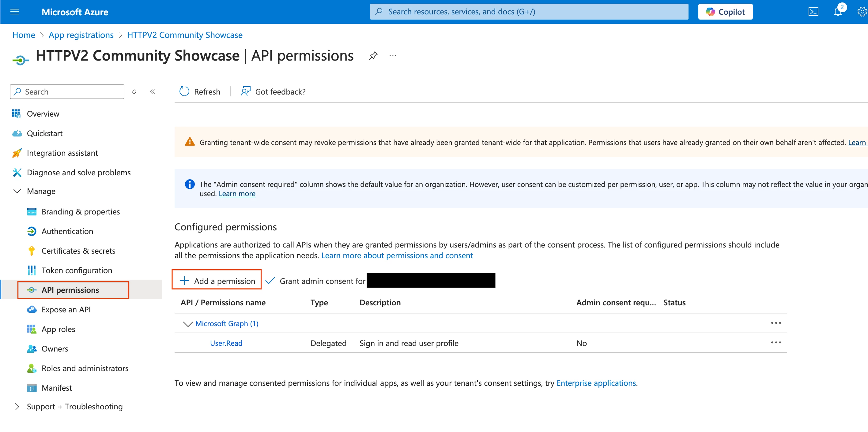Screen dimensions: 868x432
Task: Open portal settings gear
Action: [x=862, y=12]
